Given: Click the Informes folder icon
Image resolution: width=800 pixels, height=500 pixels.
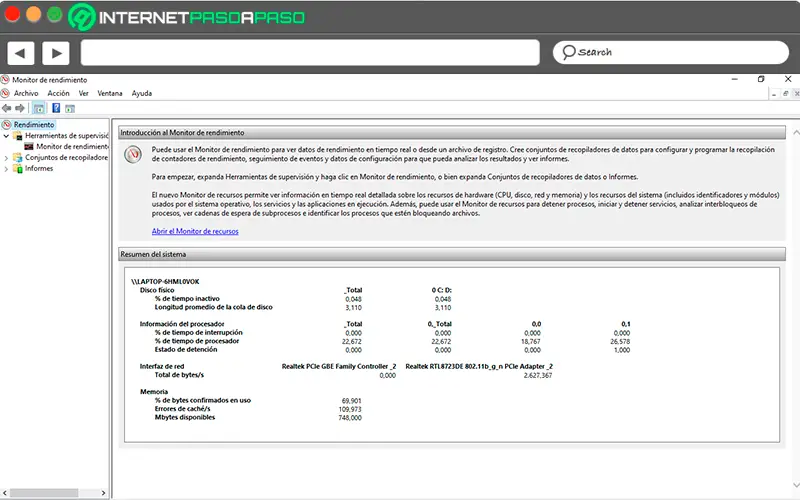Looking at the screenshot, I should [x=18, y=168].
